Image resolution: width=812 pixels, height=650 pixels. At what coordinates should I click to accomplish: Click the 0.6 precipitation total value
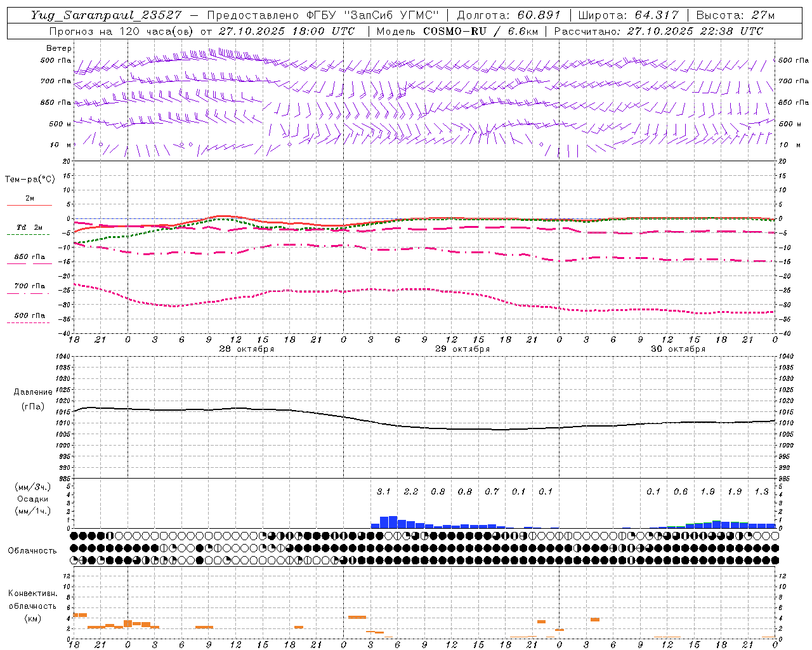(681, 491)
